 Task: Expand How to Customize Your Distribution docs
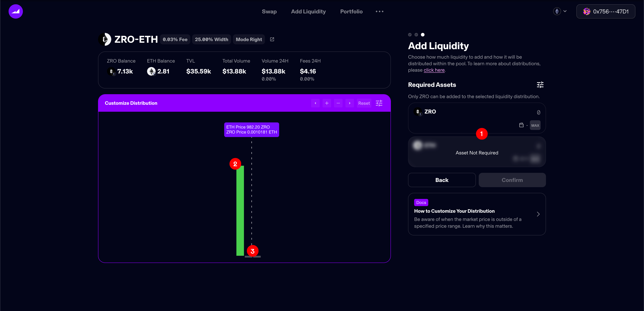pyautogui.click(x=538, y=214)
